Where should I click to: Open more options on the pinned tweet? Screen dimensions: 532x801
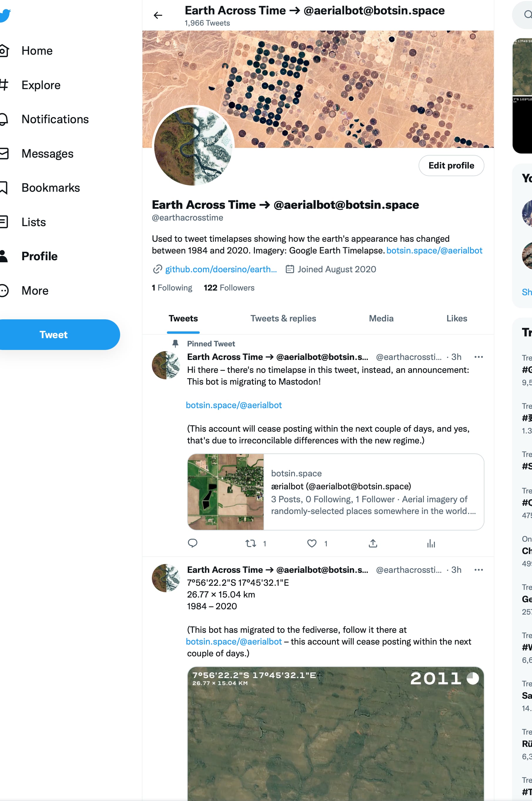coord(479,357)
